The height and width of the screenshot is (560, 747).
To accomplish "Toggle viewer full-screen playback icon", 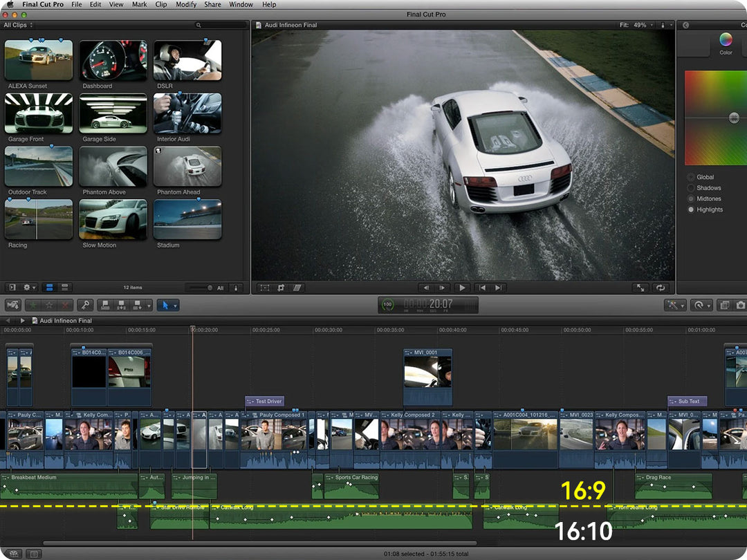I will coord(640,288).
